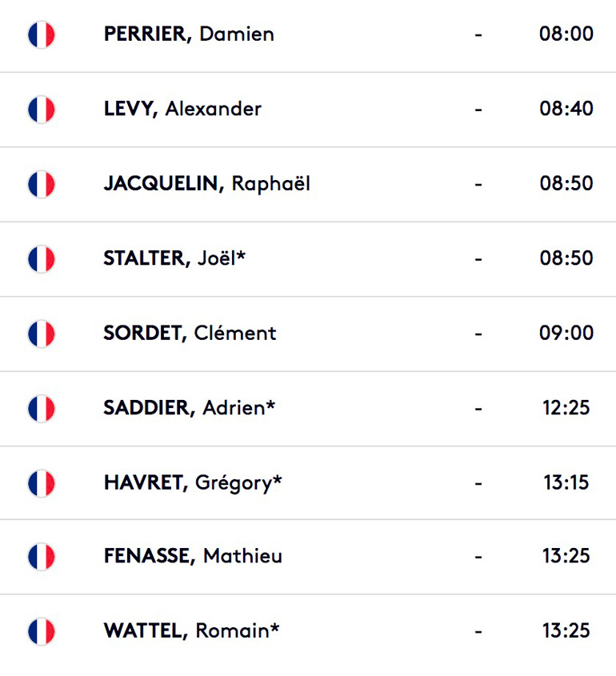
Task: Click the French flag beside PERRIER, Damien
Action: (42, 34)
